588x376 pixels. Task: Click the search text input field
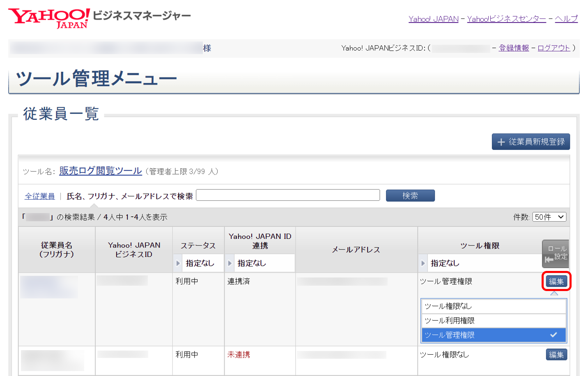(288, 195)
